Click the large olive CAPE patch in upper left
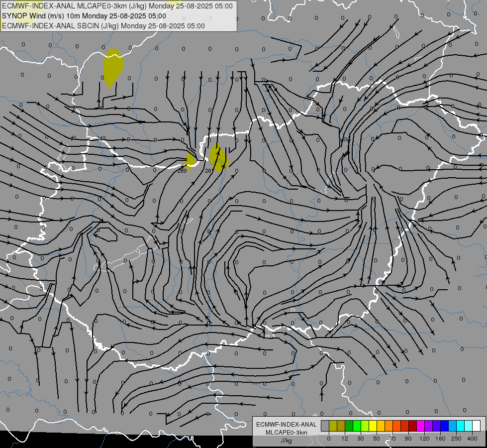The width and height of the screenshot is (487, 448). [113, 68]
